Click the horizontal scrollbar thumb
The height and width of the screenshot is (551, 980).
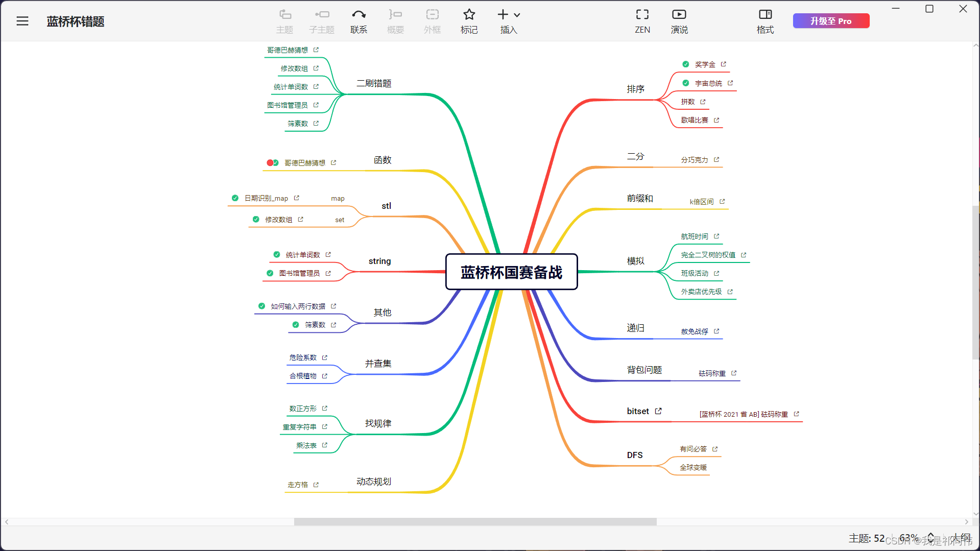click(475, 522)
